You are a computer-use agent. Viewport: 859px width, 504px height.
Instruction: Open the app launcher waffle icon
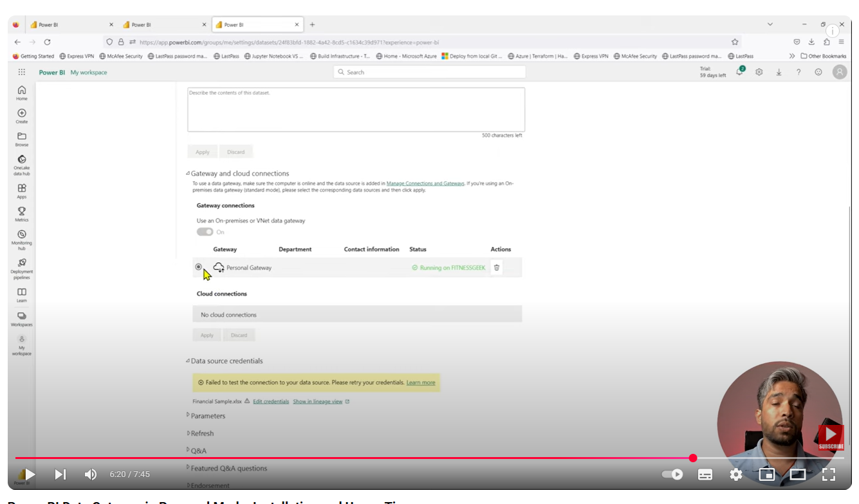(x=22, y=72)
